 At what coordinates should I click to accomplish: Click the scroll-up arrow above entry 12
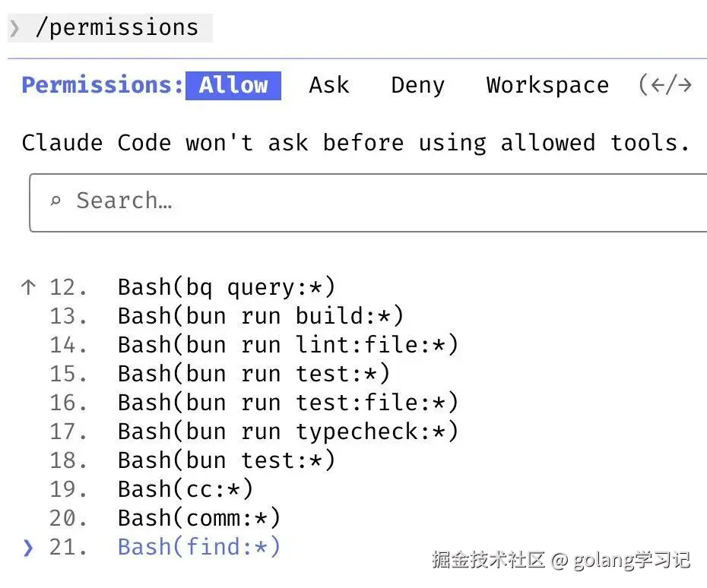coord(29,286)
